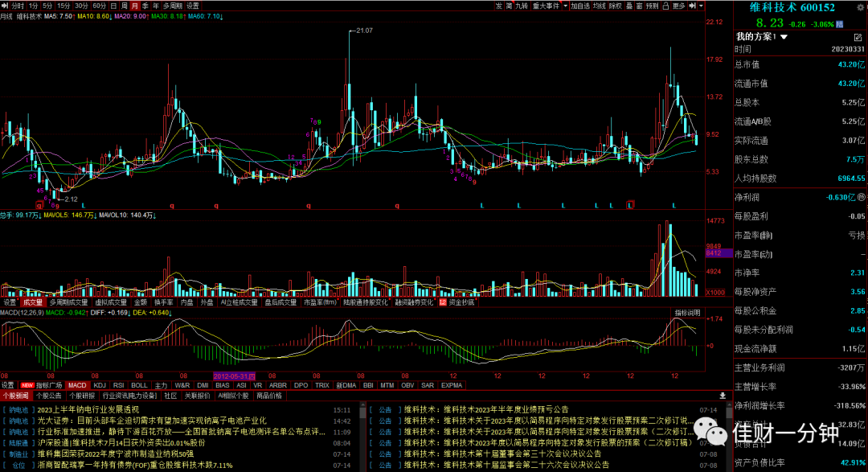Switch to the 年 yearly period

pyautogui.click(x=156, y=6)
